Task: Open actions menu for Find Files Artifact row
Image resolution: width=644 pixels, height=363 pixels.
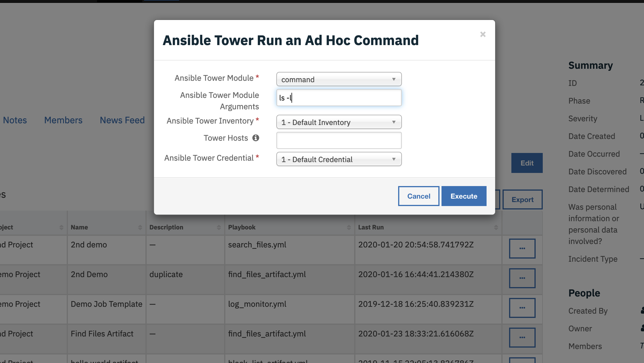Action: (522, 338)
